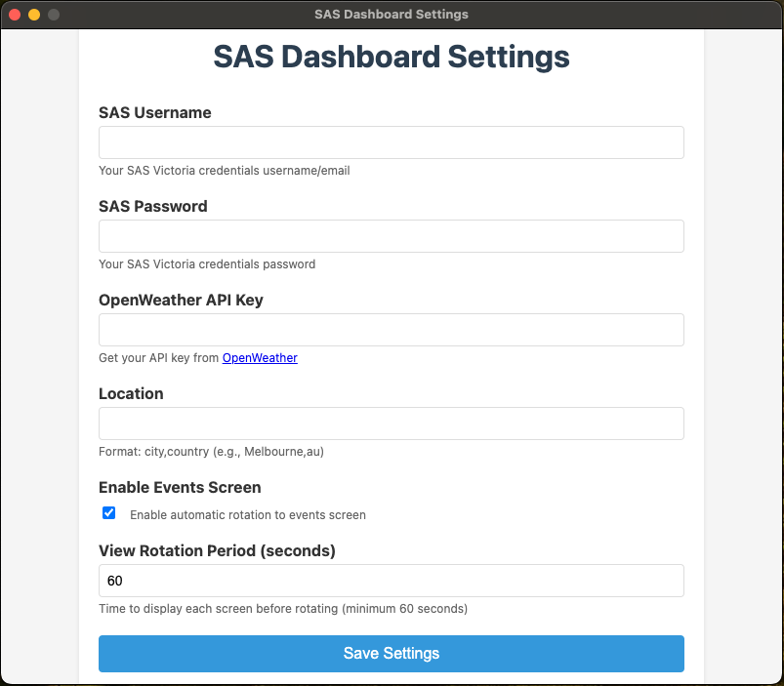Focus the View Rotation Period field
The image size is (784, 686).
point(391,581)
